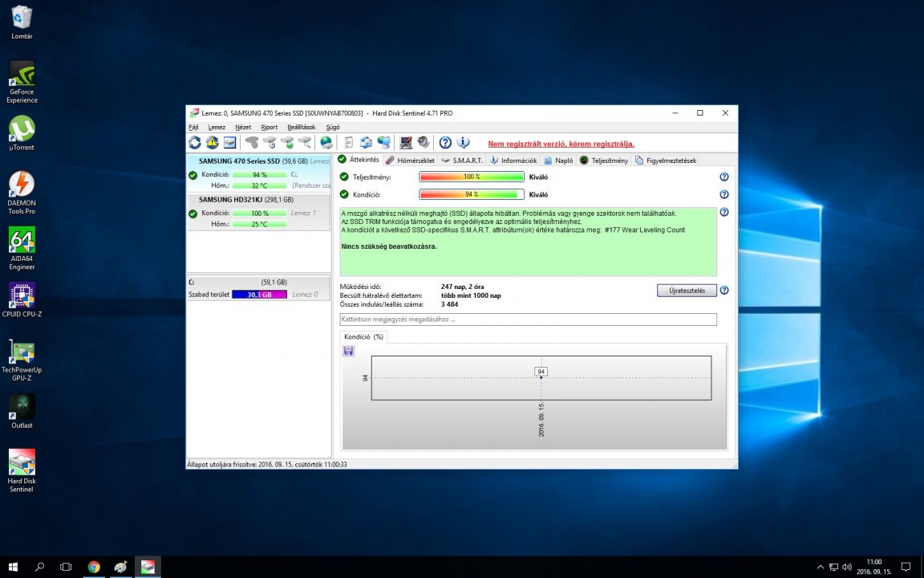Select the TechPowerUp GPU-Z desktop icon
The width and height of the screenshot is (924, 578).
(22, 360)
